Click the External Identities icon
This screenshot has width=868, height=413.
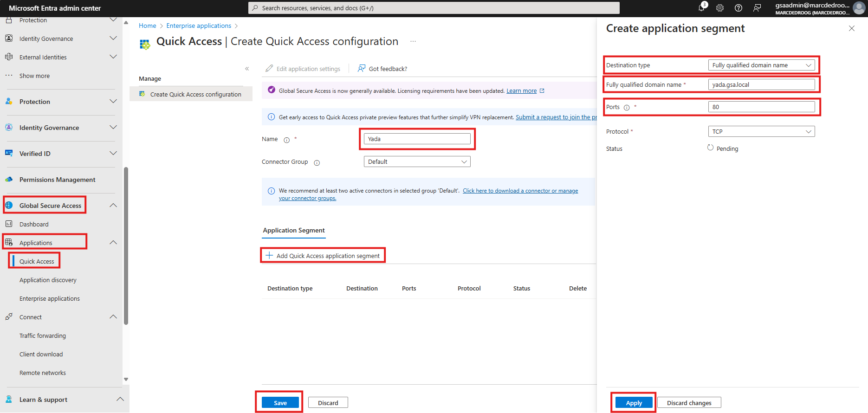coord(9,57)
